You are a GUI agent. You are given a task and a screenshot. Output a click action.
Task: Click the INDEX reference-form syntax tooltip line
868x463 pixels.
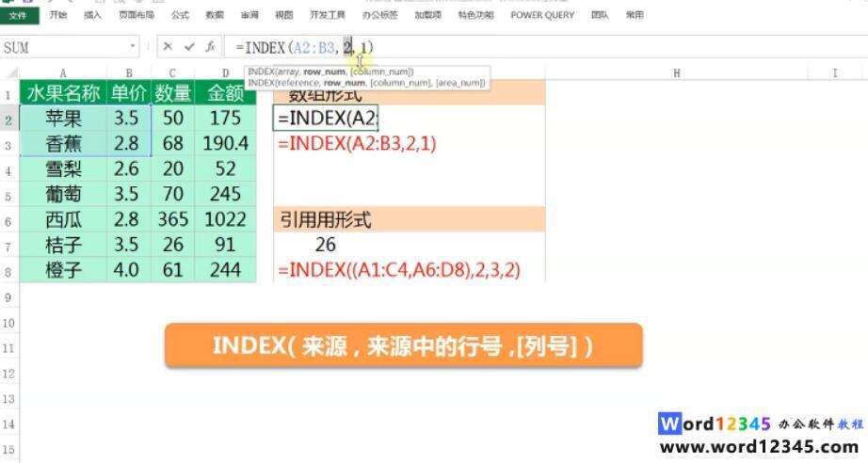tap(366, 83)
